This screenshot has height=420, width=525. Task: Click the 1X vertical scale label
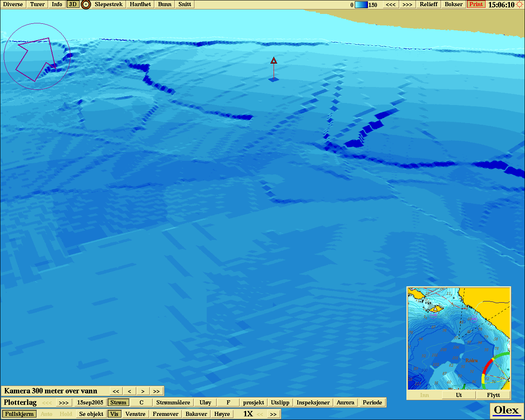click(x=248, y=414)
